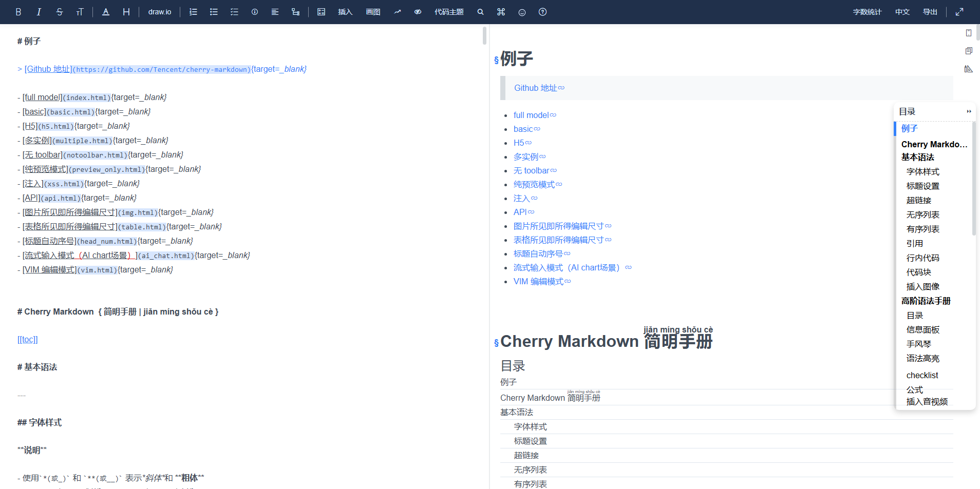Screen dimensions: 980x489
Task: Go to 高阶语法手册 in the floating 目录 panel
Action: pos(926,301)
